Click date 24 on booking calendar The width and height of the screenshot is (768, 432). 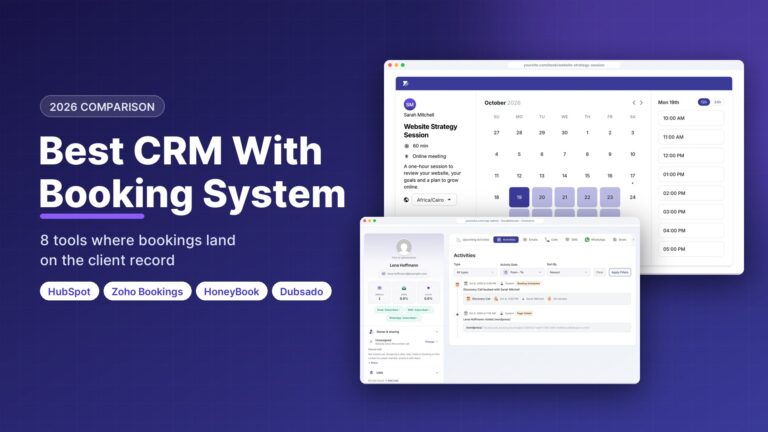pos(632,197)
